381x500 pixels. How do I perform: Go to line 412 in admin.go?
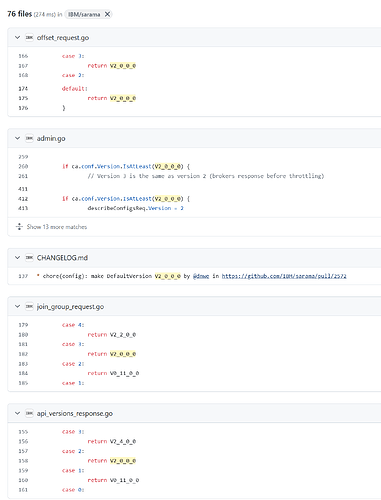click(x=23, y=198)
